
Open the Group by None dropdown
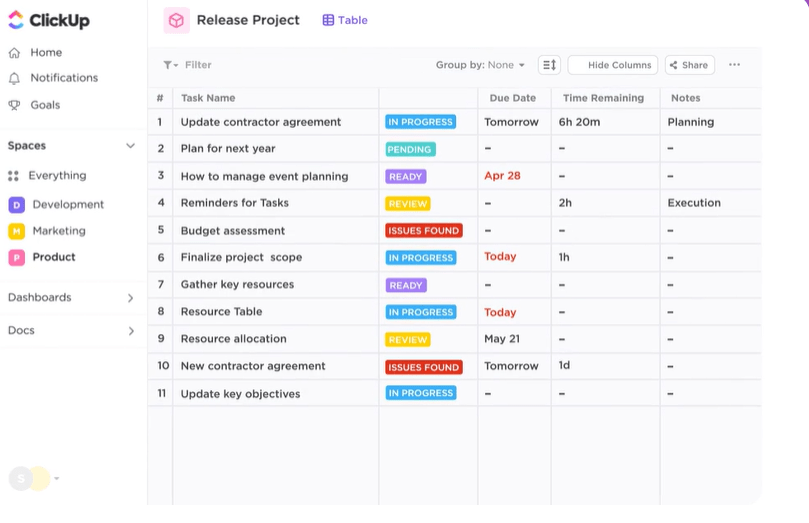480,65
